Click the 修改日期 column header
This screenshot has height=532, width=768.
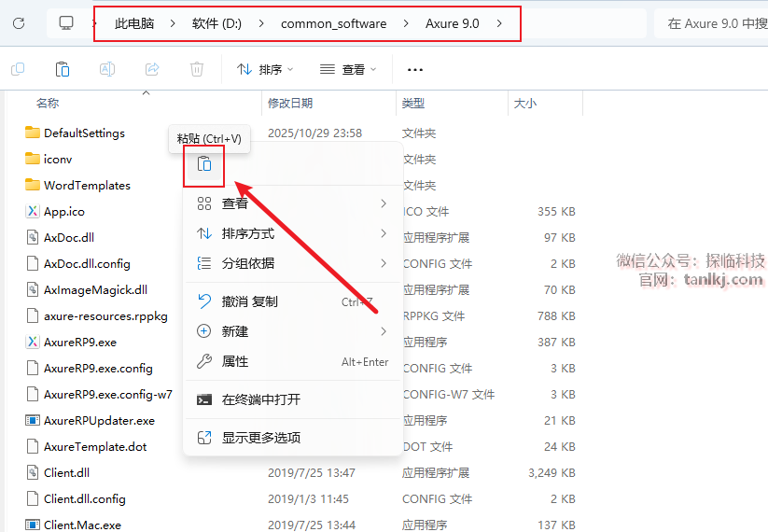click(x=290, y=103)
